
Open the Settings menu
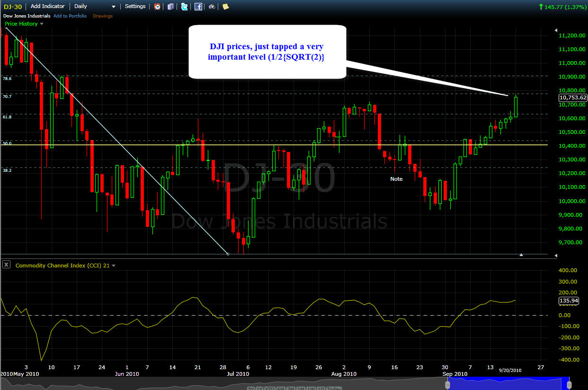[135, 7]
